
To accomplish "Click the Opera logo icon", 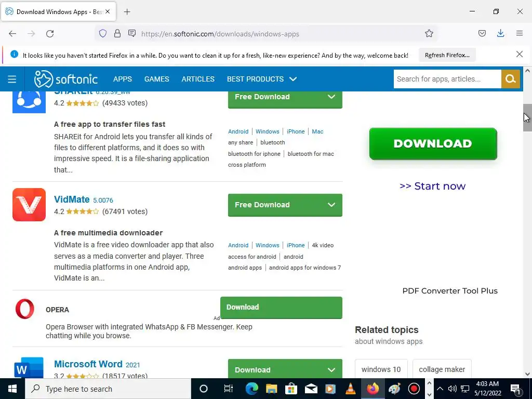I will click(25, 309).
